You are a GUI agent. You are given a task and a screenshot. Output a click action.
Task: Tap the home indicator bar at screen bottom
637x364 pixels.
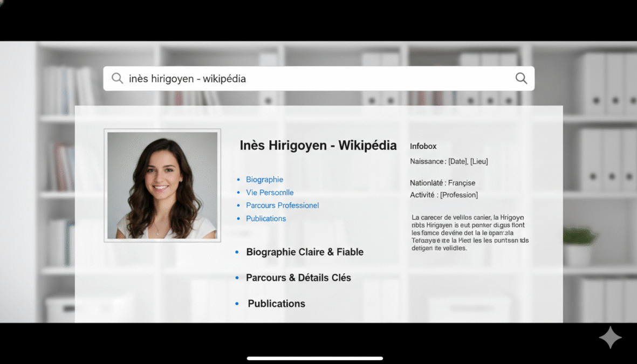314,358
